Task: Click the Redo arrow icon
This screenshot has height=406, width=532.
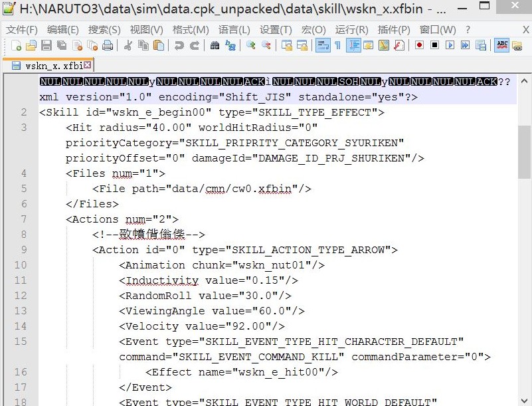Action: 194,45
